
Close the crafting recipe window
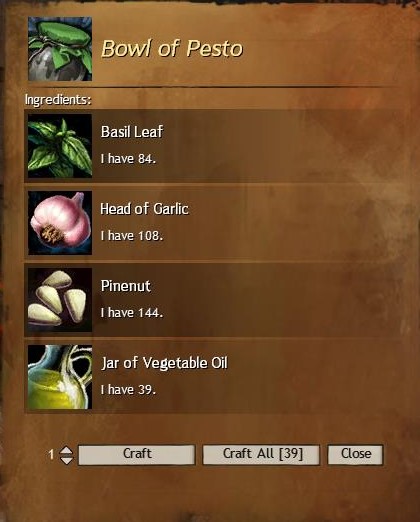pos(355,455)
